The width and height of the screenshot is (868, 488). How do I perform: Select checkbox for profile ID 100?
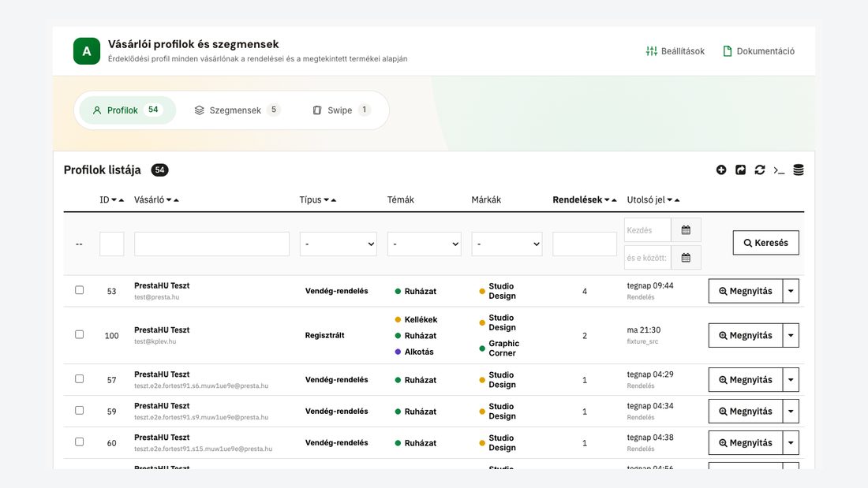click(x=79, y=334)
